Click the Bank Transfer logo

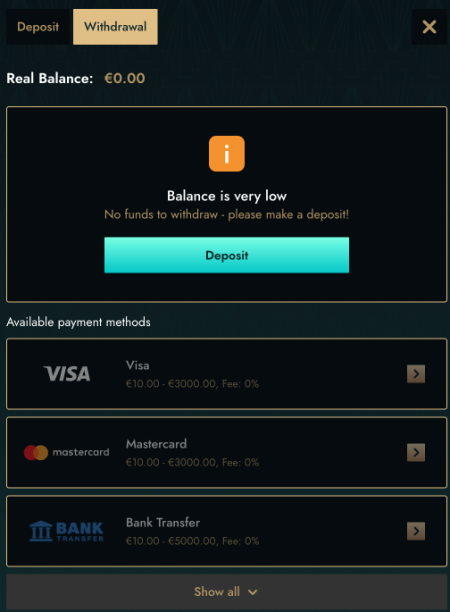(67, 531)
